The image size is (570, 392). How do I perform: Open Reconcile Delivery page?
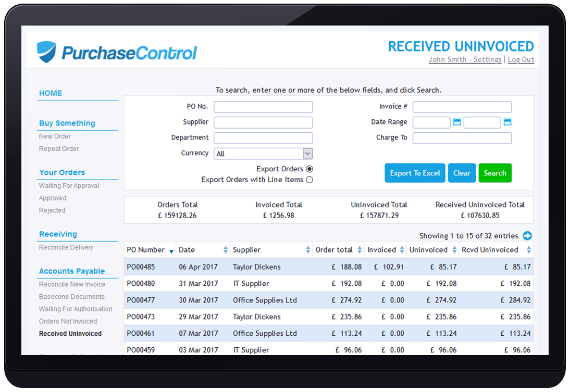pos(66,248)
